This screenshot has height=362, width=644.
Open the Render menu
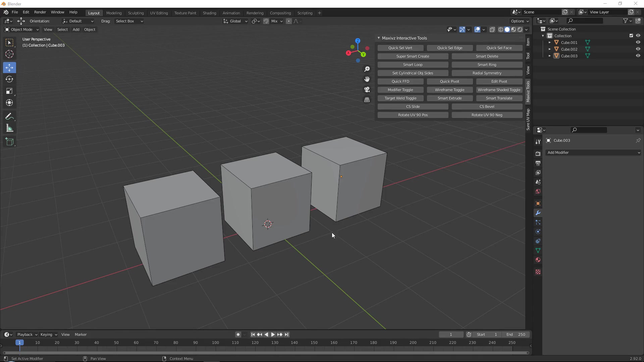click(x=40, y=12)
